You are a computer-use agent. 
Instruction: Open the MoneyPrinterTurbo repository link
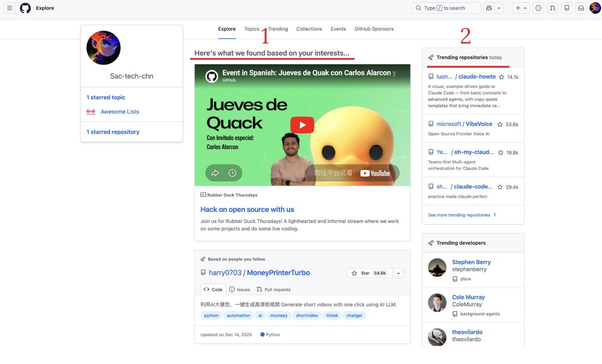(278, 273)
